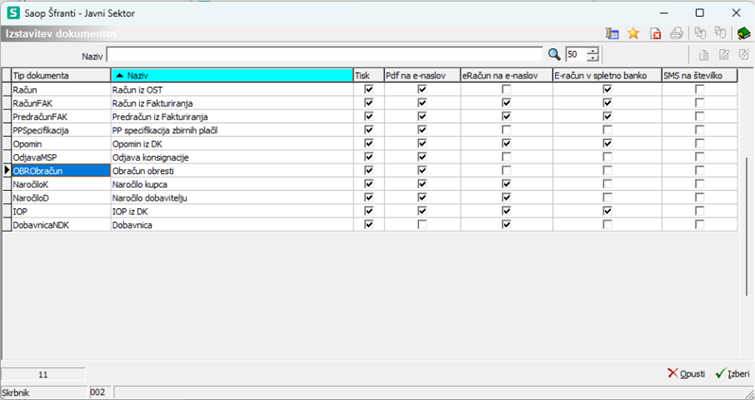Click the SMS na številko column header
755x400 pixels.
tap(700, 76)
